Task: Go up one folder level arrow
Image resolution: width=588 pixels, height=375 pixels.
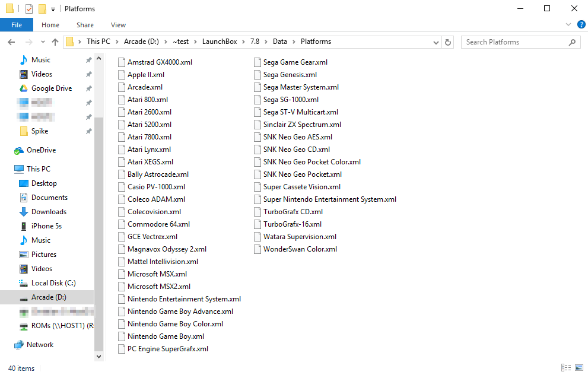Action: pos(55,42)
